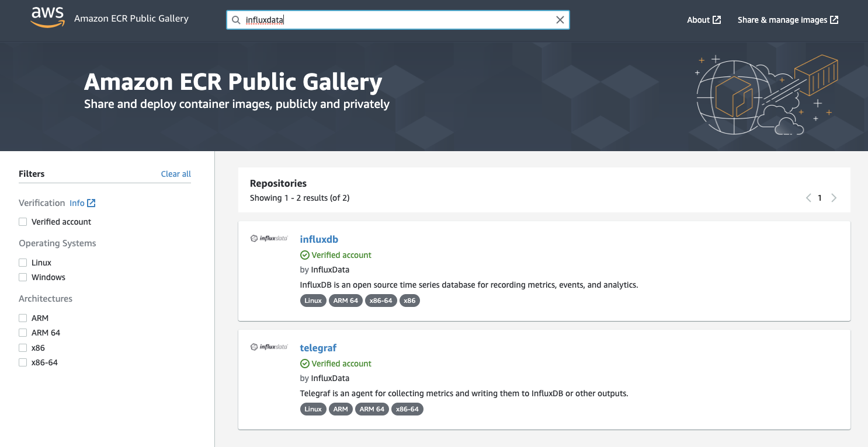Click the ARM 64 tag on influxdb card
This screenshot has width=868, height=447.
[346, 301]
